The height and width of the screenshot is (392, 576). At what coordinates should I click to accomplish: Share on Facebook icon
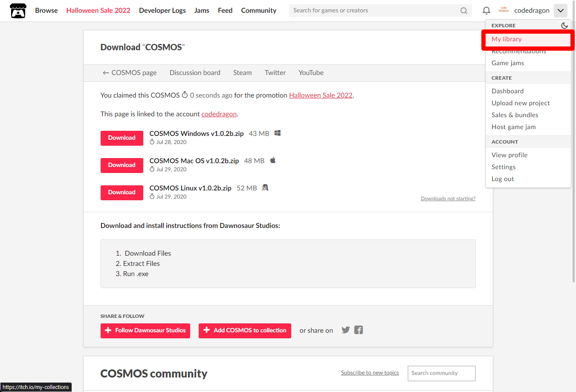click(359, 330)
